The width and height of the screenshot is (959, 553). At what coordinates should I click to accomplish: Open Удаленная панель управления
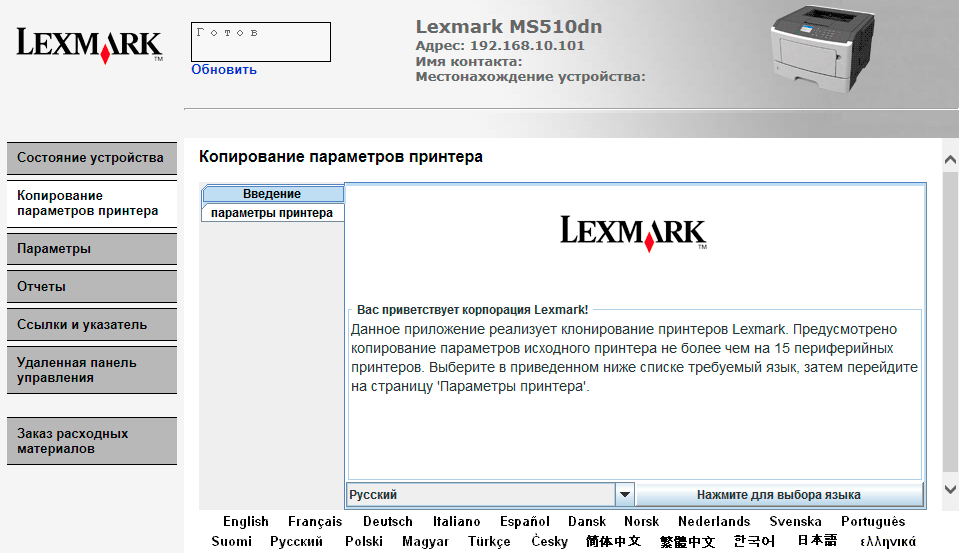point(92,370)
